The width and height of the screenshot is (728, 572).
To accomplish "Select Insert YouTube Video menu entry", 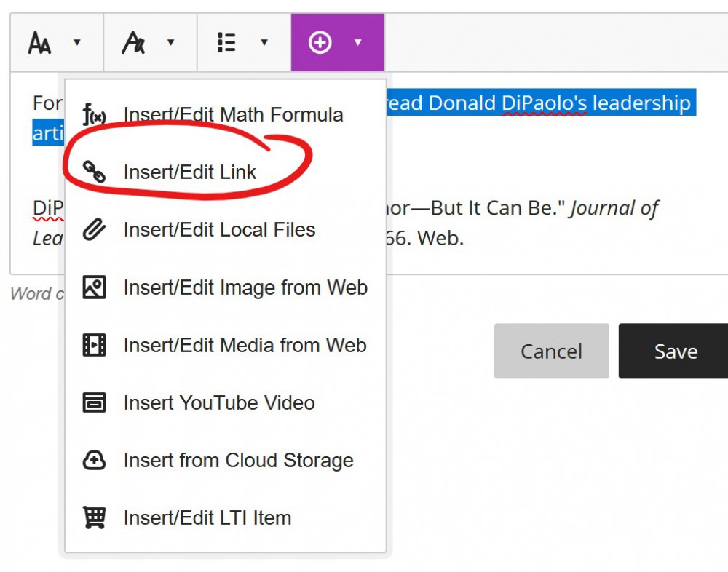I will (x=218, y=403).
